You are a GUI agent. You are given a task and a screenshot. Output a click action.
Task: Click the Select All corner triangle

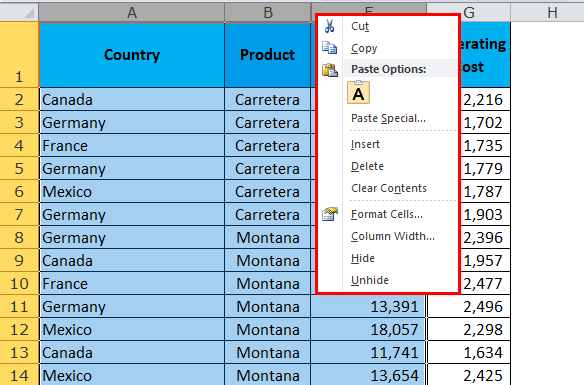click(29, 13)
